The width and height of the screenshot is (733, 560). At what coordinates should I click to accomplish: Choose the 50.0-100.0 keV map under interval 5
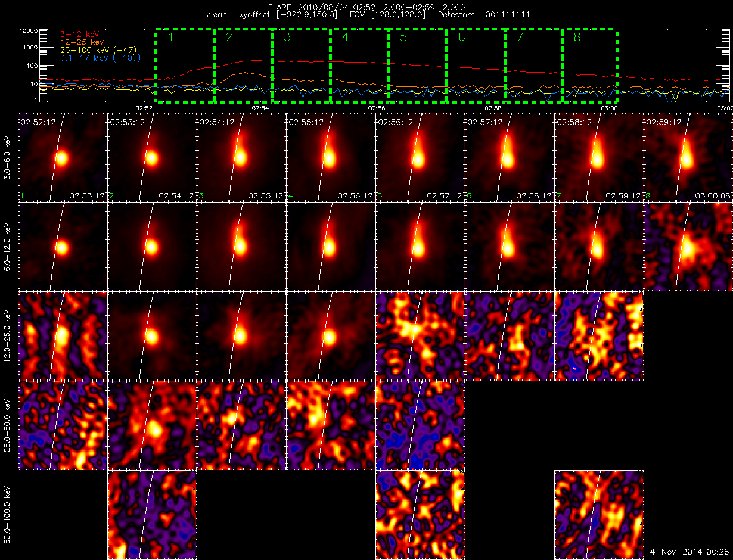click(x=420, y=515)
